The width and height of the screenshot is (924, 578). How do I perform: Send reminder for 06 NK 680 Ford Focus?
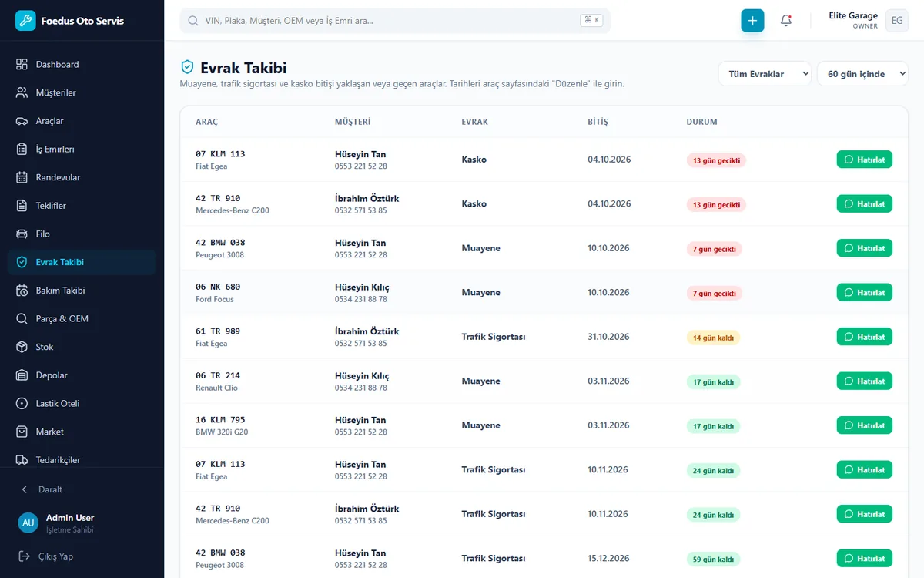[865, 293]
